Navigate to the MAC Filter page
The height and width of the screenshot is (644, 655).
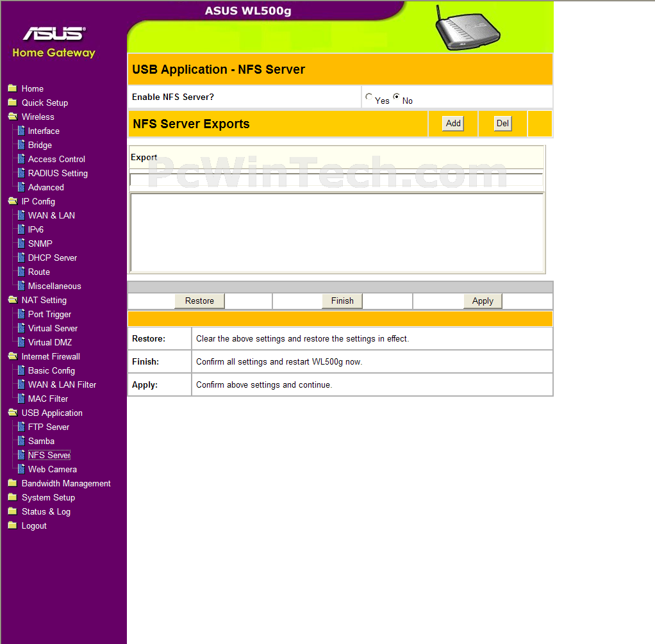click(48, 399)
